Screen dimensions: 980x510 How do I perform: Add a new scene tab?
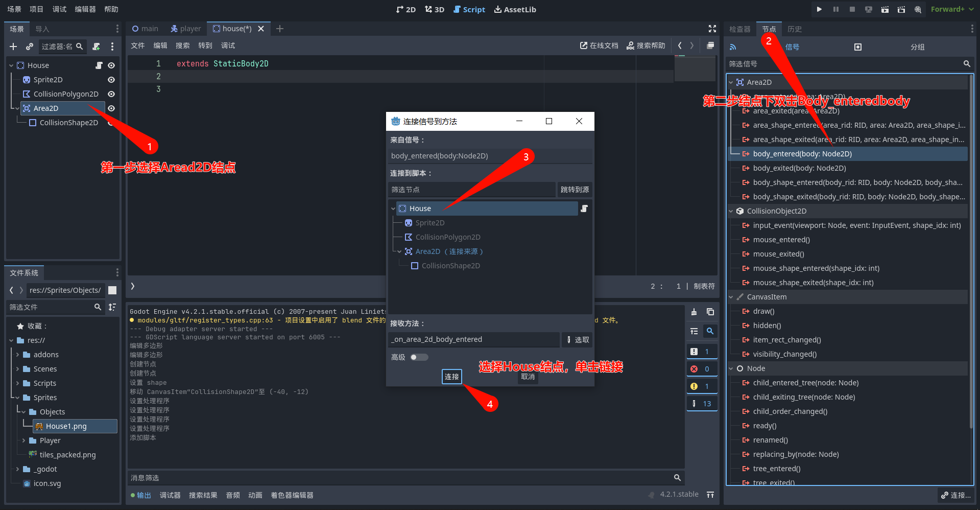tap(280, 29)
